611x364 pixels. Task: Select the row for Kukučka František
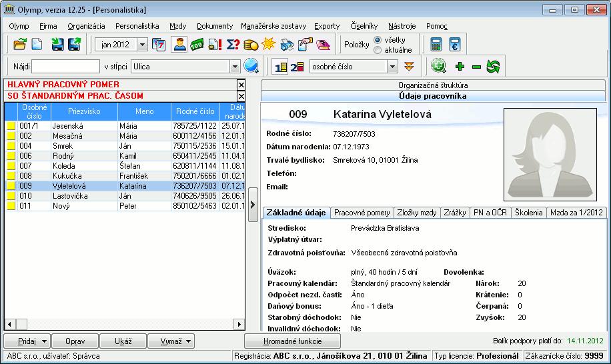click(x=125, y=176)
